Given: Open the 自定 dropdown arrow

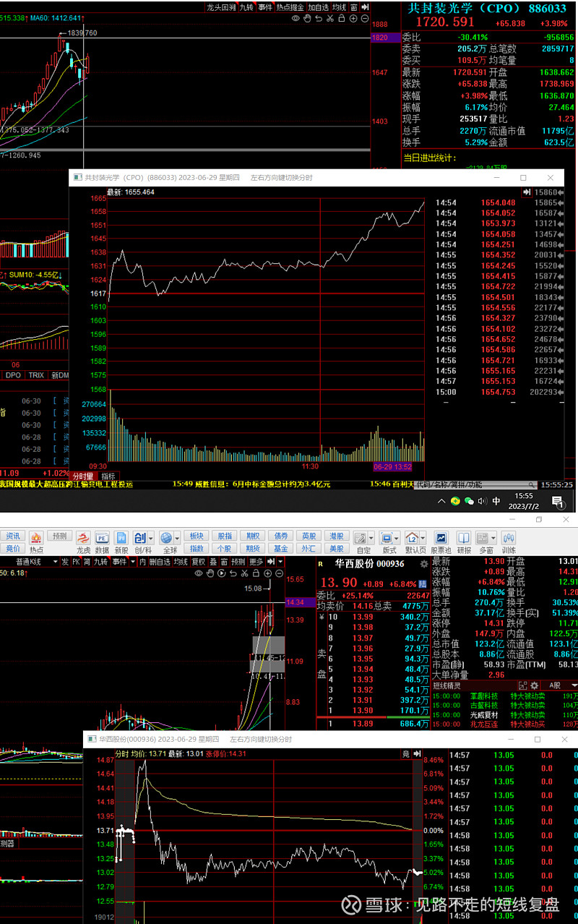Looking at the screenshot, I should (x=372, y=538).
